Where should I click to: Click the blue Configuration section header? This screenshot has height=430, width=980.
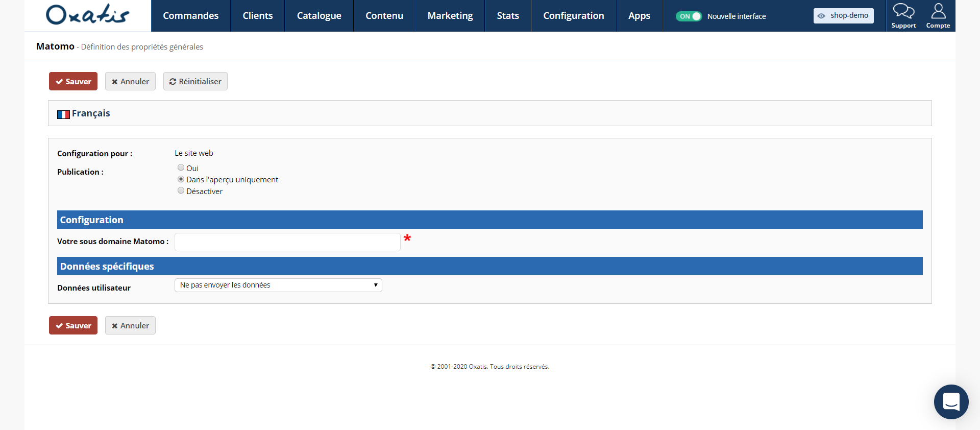490,220
